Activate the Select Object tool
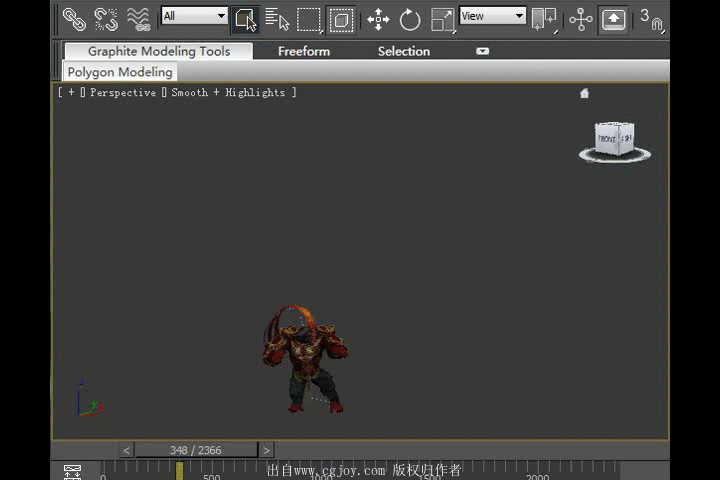 [x=245, y=18]
